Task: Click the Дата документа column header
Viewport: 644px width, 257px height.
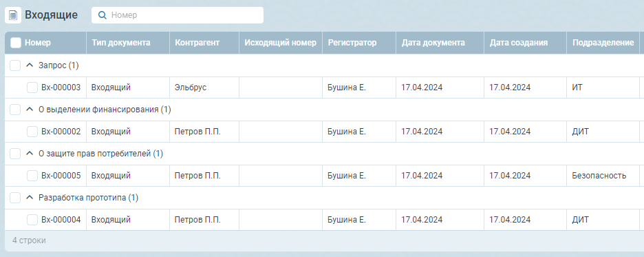Action: tap(433, 43)
